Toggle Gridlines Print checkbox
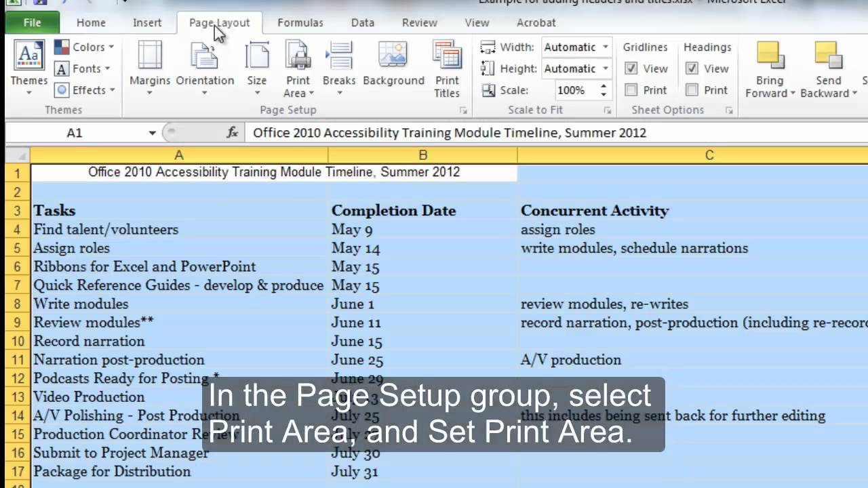 631,90
